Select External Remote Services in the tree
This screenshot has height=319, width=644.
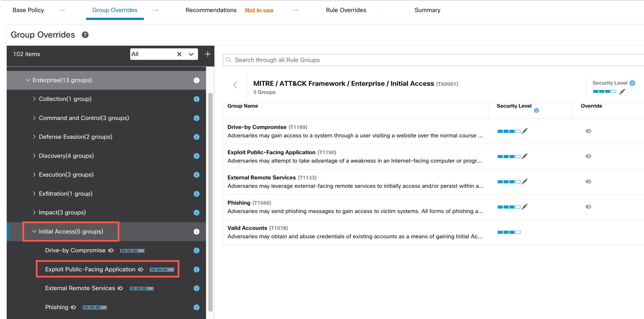click(x=80, y=288)
